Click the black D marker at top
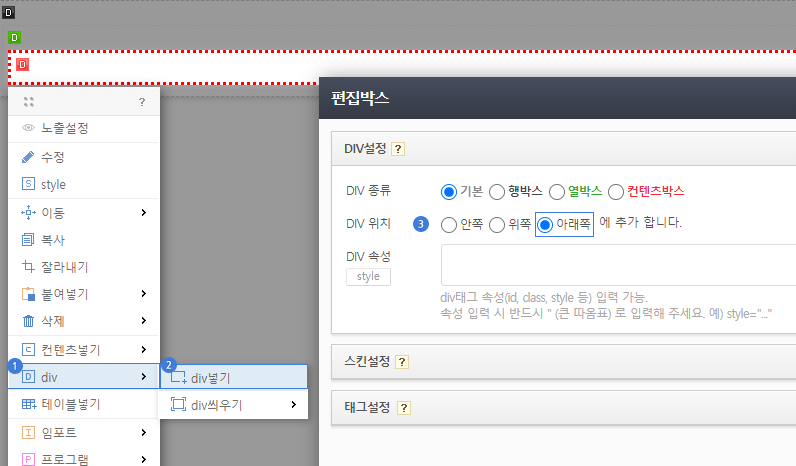 (9, 12)
